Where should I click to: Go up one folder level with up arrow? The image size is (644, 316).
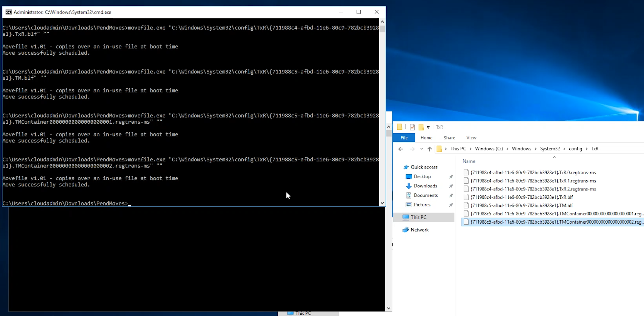tap(429, 149)
